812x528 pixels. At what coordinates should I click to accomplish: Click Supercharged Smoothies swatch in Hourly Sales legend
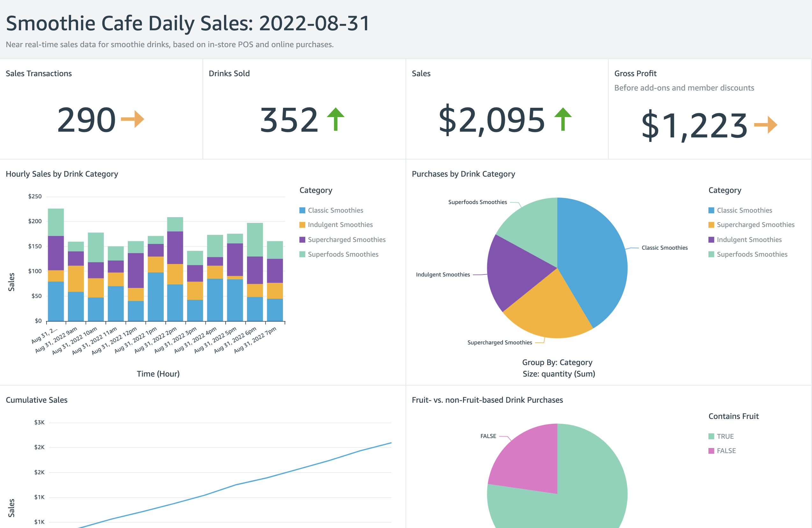[x=302, y=240]
